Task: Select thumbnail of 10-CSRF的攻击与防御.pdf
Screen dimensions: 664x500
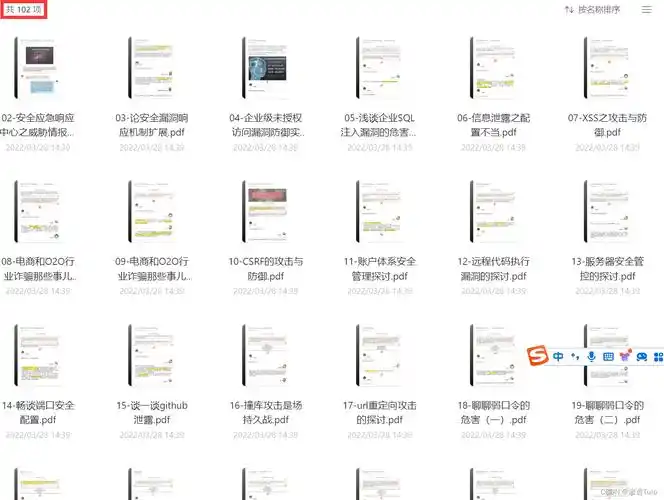Action: tap(266, 211)
